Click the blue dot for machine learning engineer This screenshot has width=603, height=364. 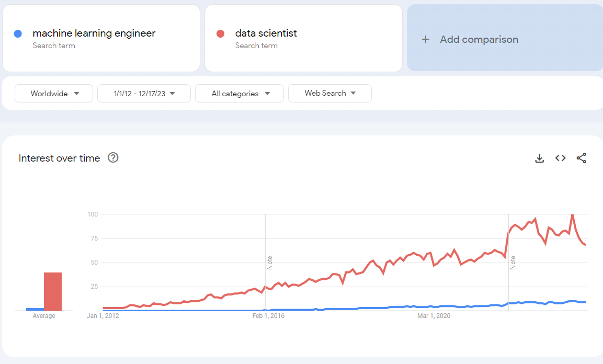[x=18, y=33]
